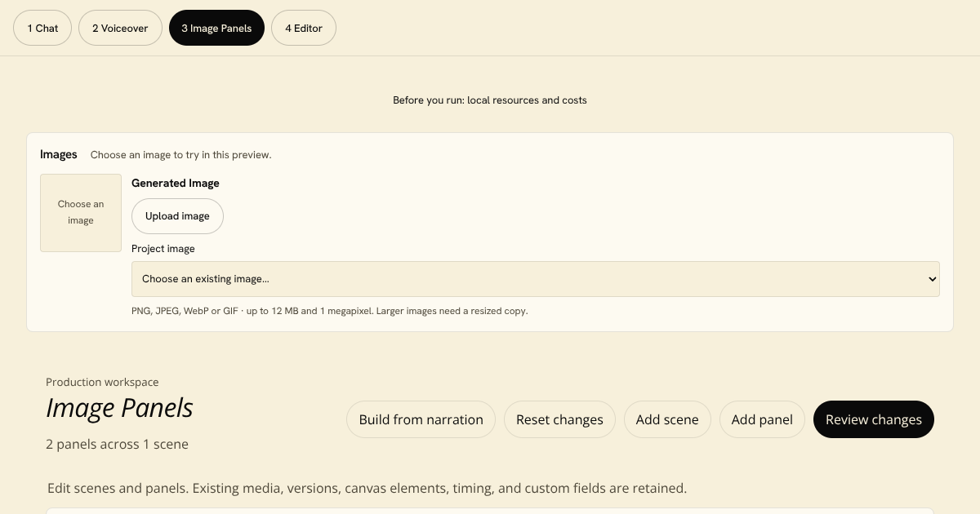Click the '2 panels across 1 scene' summary
Screen dimensions: 980x514
point(117,445)
